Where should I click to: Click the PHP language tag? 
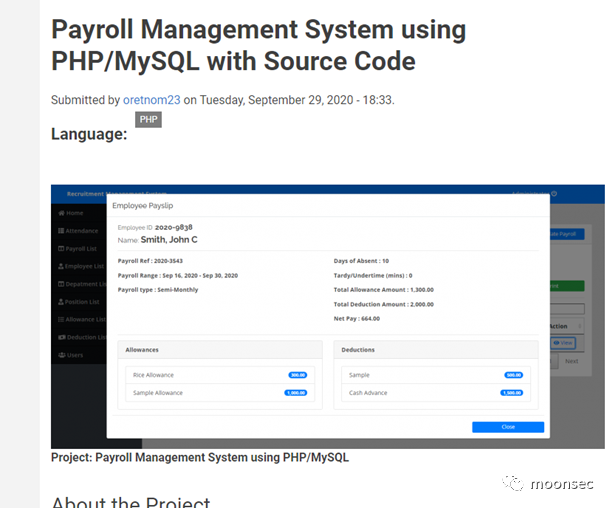[x=148, y=120]
